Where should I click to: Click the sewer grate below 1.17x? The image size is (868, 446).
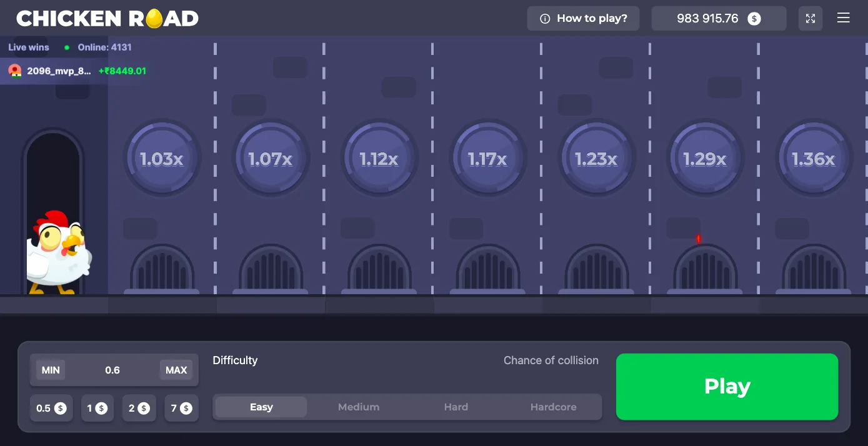(x=487, y=269)
